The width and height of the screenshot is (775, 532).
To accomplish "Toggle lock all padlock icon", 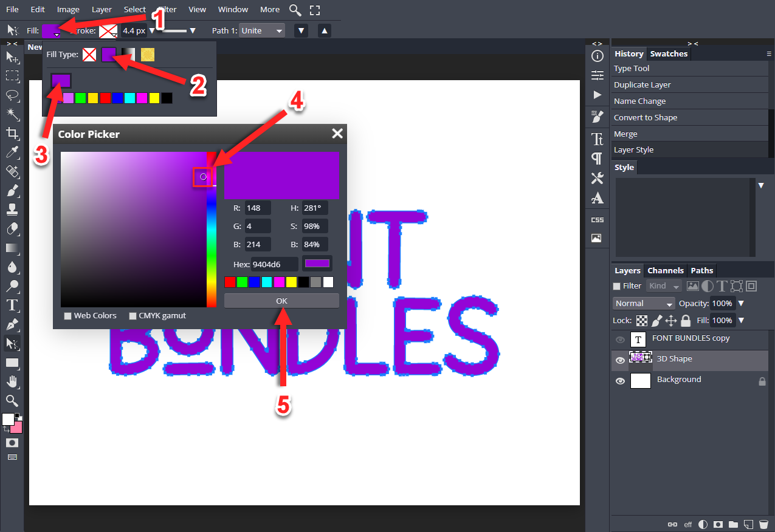I will (686, 320).
